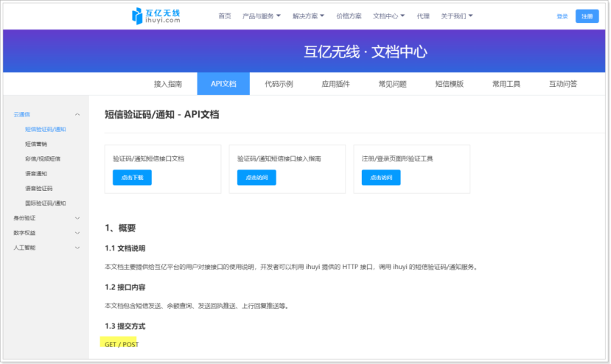Click the page title 短信验证码/通知 - API文档
The image size is (611, 364).
pyautogui.click(x=161, y=114)
